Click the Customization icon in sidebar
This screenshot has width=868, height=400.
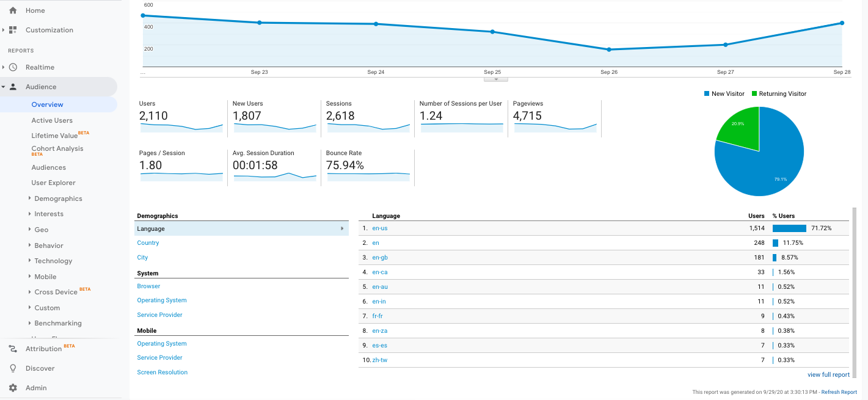click(x=12, y=30)
